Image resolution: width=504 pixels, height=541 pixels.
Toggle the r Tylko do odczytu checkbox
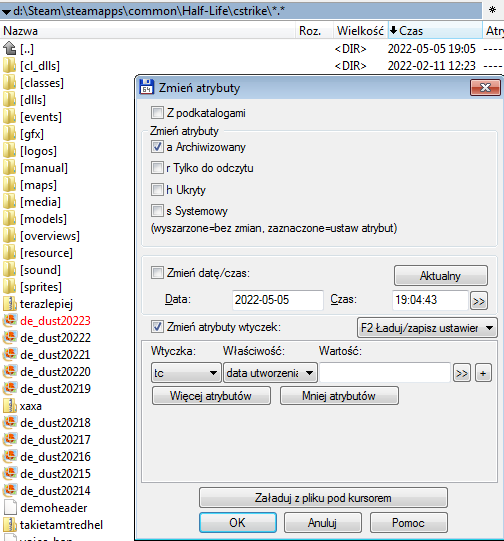coord(157,168)
